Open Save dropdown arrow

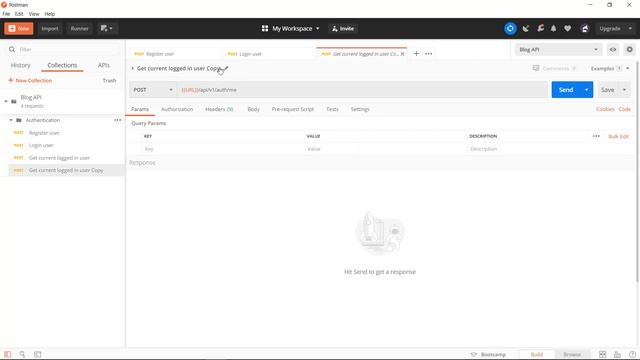[624, 90]
